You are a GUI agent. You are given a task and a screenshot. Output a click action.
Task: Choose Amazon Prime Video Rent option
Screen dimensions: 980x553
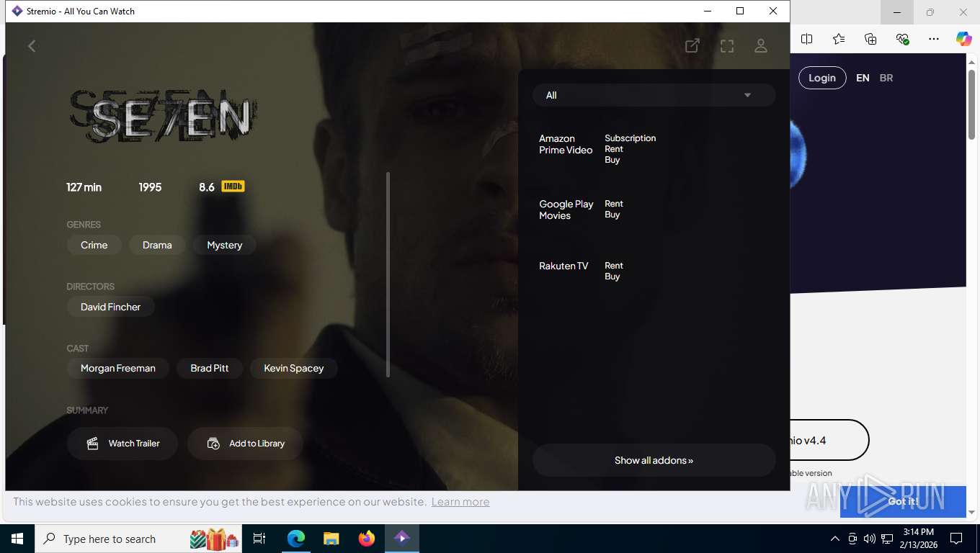614,149
